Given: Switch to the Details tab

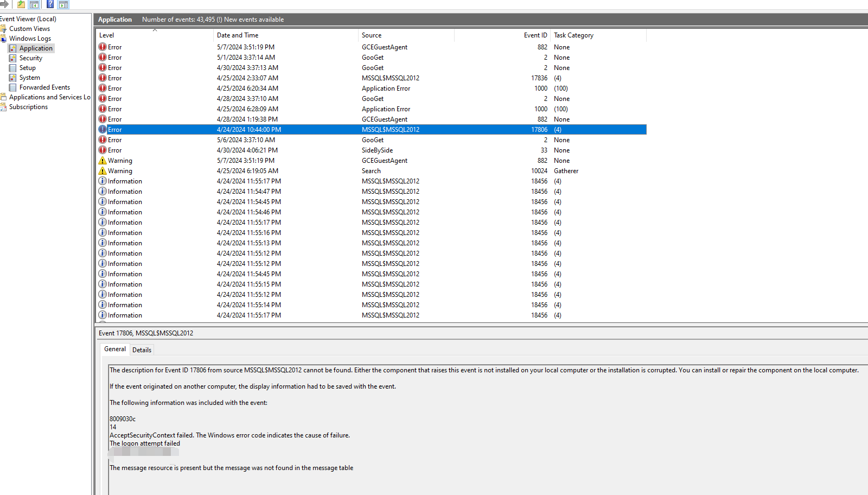Looking at the screenshot, I should [142, 349].
